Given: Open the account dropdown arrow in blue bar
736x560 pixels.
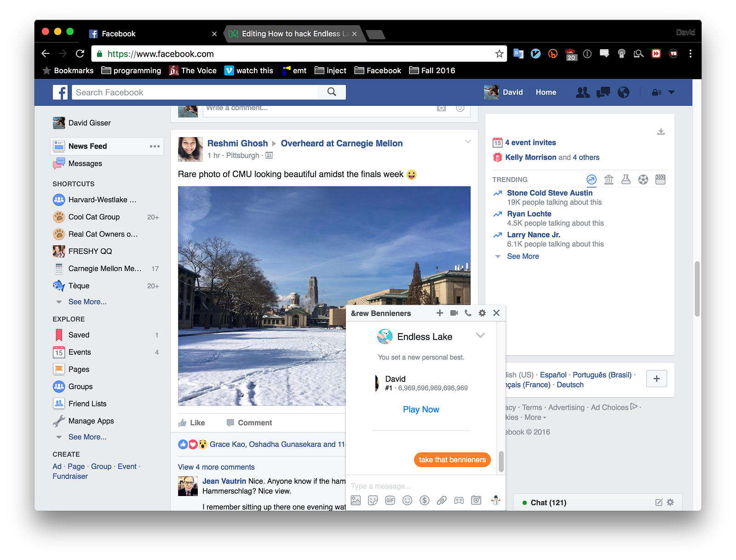Looking at the screenshot, I should click(x=672, y=92).
